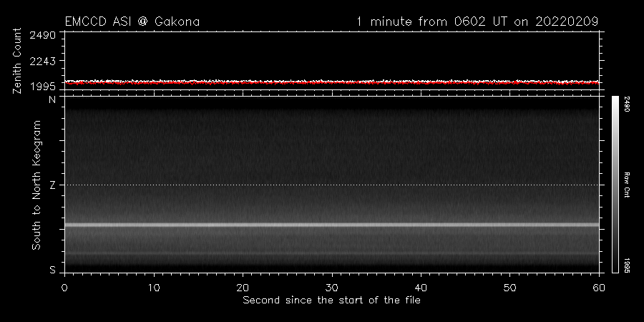Image resolution: width=644 pixels, height=322 pixels.
Task: Click the 2490 colorbar maximum label
Action: click(x=627, y=104)
